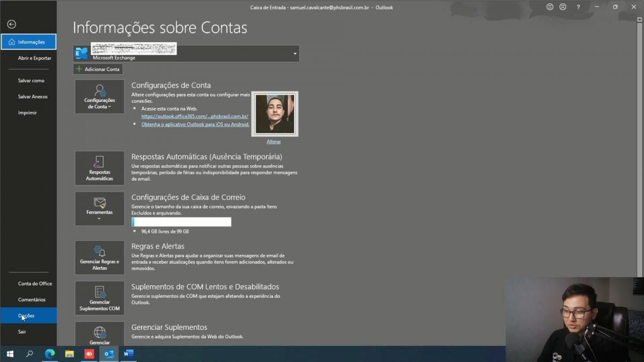Open Respostas Automáticas button
The image size is (644, 362).
[x=99, y=168]
